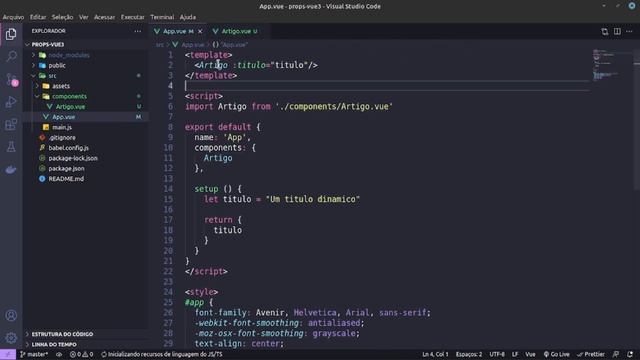Click the Prettier status item
Screen dimensions: 640x360
tap(591, 354)
